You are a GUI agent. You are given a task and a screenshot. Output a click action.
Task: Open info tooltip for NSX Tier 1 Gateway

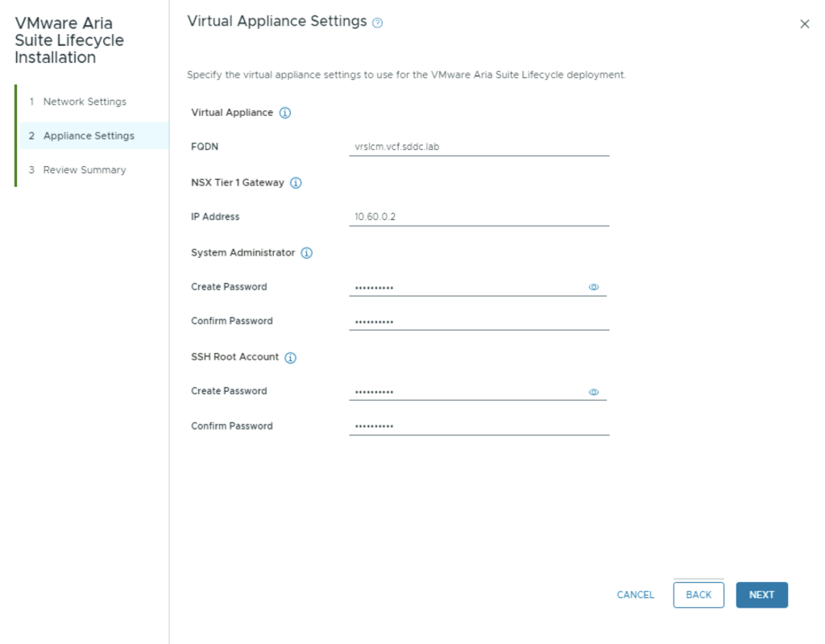(x=296, y=183)
